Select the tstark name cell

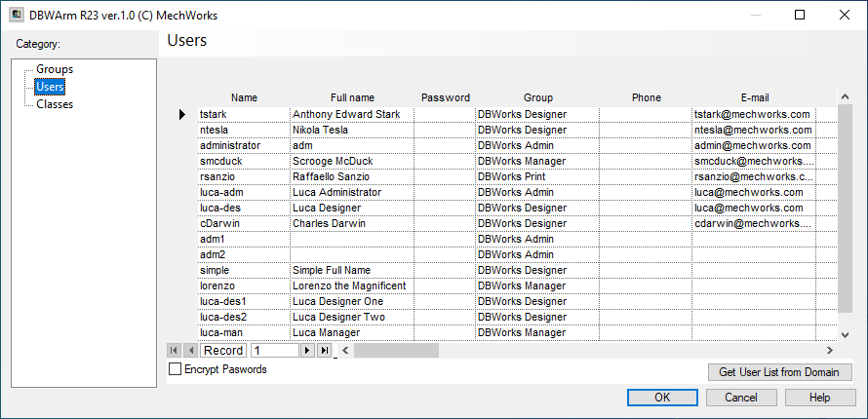[x=244, y=114]
